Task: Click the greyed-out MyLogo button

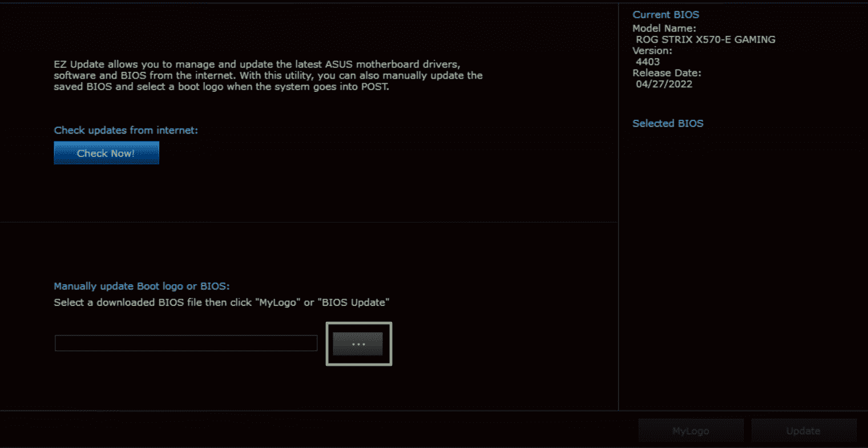Action: click(691, 431)
